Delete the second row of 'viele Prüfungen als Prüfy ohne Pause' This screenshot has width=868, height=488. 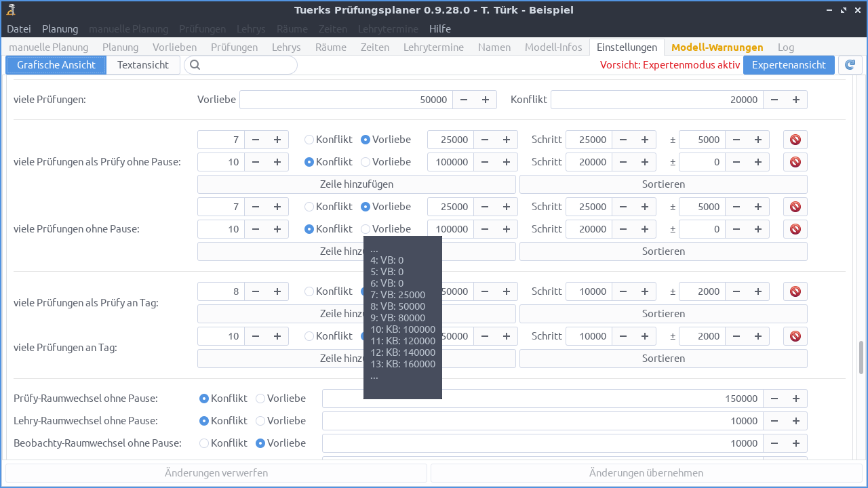coord(794,161)
